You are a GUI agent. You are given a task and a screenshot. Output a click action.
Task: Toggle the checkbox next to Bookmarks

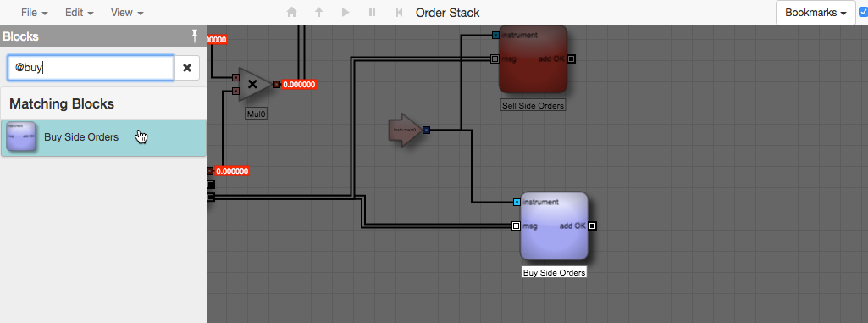click(863, 12)
